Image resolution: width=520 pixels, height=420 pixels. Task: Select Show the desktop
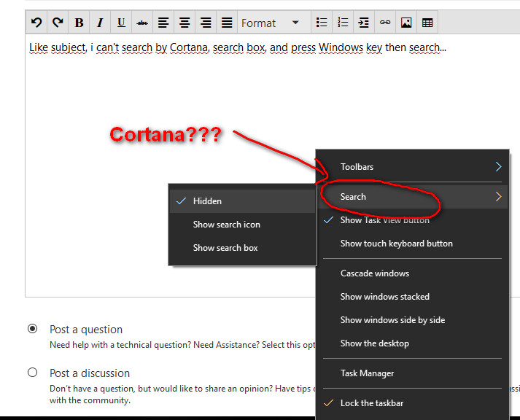[413, 343]
